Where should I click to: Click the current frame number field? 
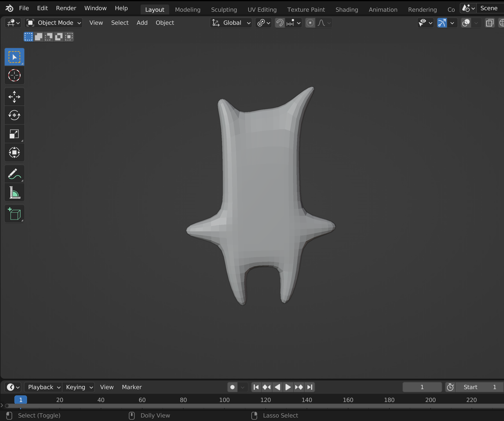422,387
